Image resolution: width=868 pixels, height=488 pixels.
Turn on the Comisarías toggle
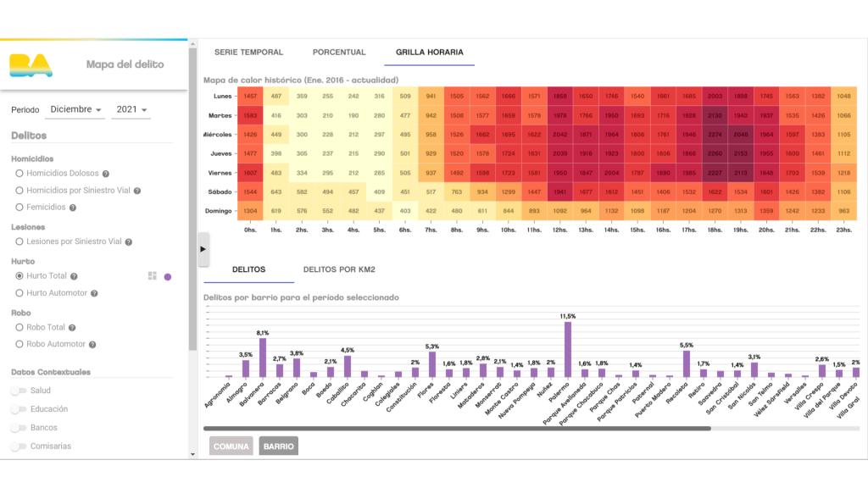(x=18, y=446)
